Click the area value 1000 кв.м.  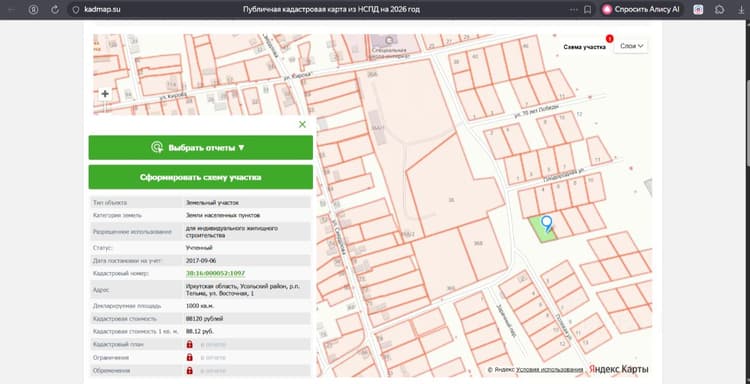200,305
